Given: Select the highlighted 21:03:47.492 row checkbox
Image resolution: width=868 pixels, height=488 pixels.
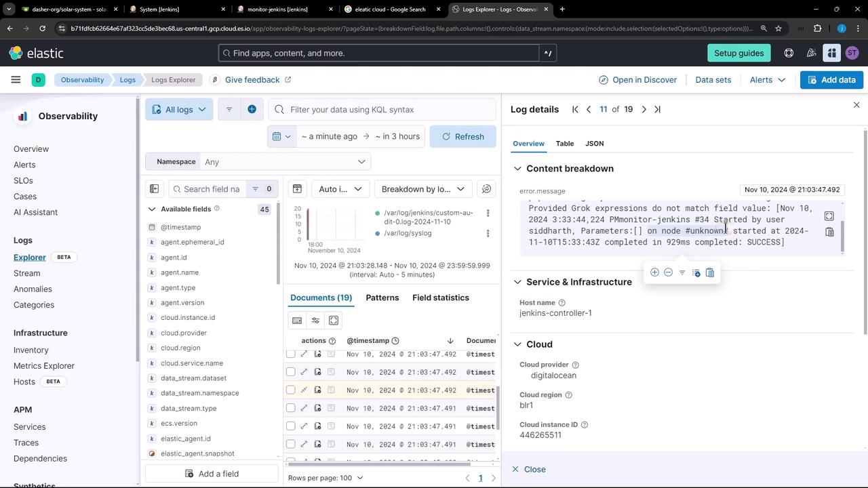Looking at the screenshot, I should point(291,390).
